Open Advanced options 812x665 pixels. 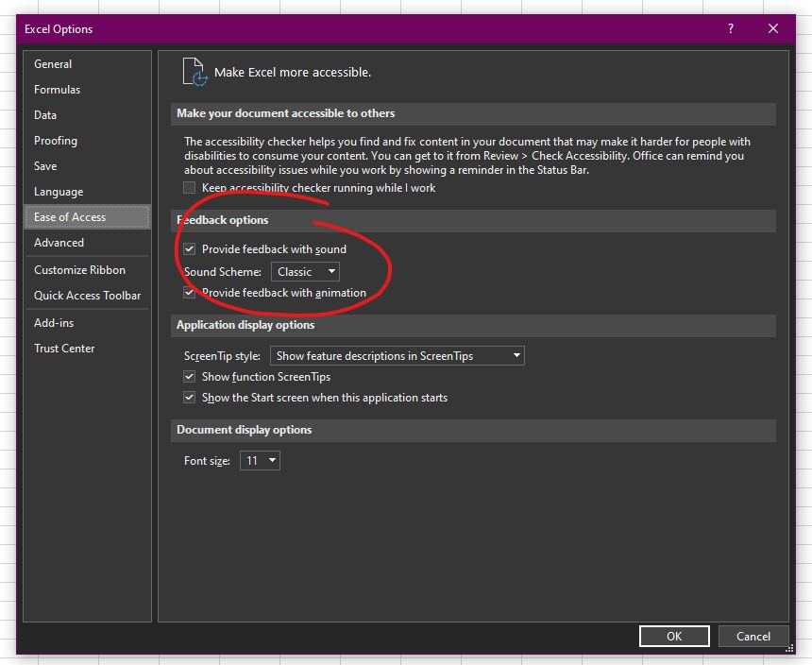87,243
